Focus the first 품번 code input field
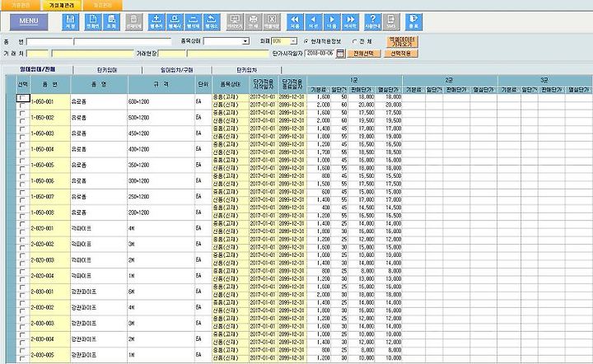The height and width of the screenshot is (364, 593). click(49, 41)
